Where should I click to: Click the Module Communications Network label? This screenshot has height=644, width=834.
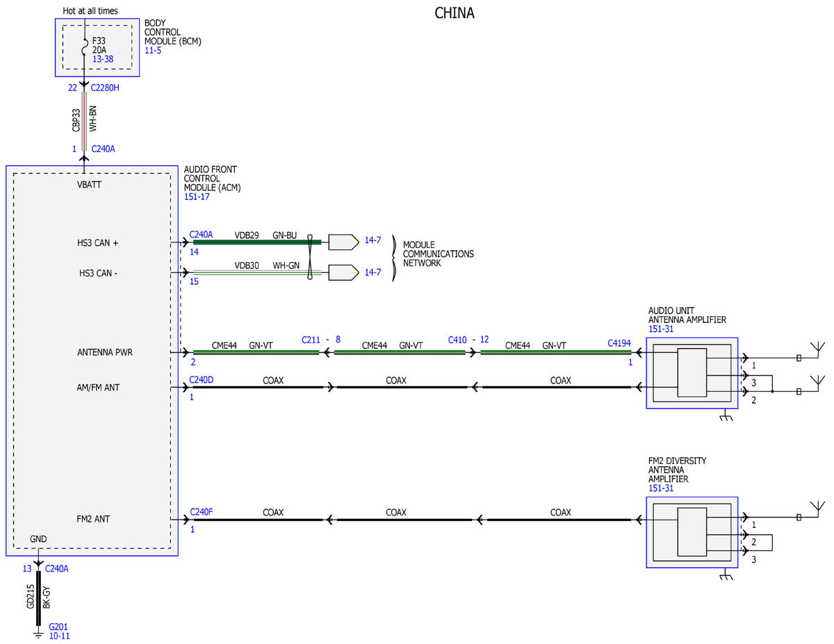(x=439, y=254)
